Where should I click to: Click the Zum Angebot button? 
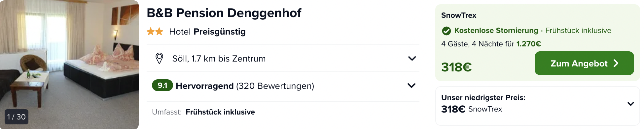pyautogui.click(x=584, y=63)
